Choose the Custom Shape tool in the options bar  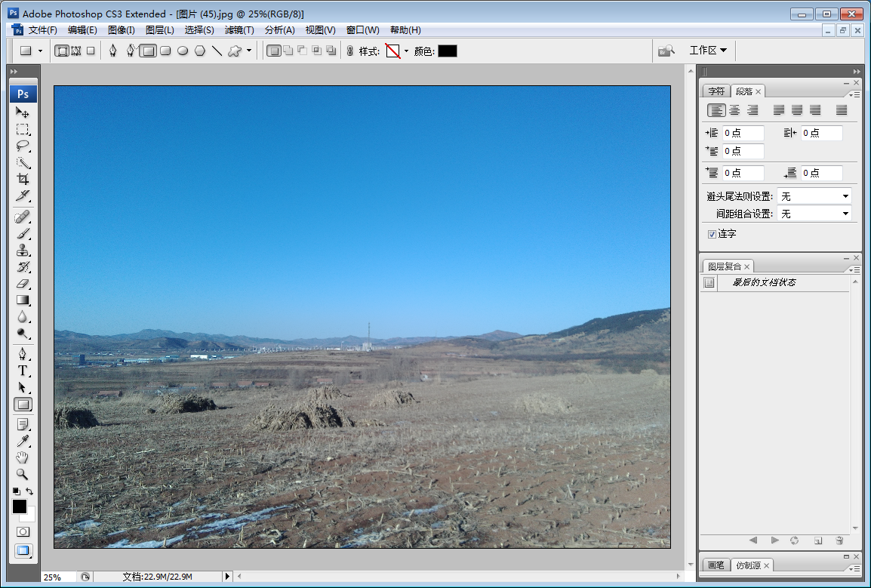click(x=235, y=51)
